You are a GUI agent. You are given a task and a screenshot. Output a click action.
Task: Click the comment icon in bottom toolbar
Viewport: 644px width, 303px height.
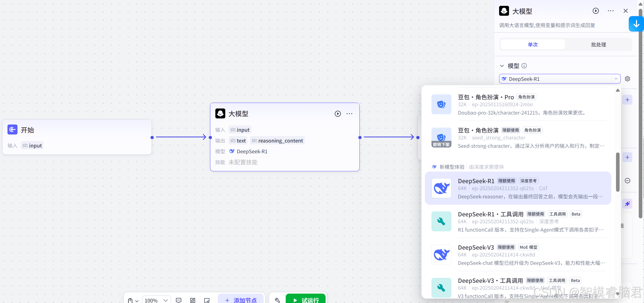pyautogui.click(x=179, y=300)
